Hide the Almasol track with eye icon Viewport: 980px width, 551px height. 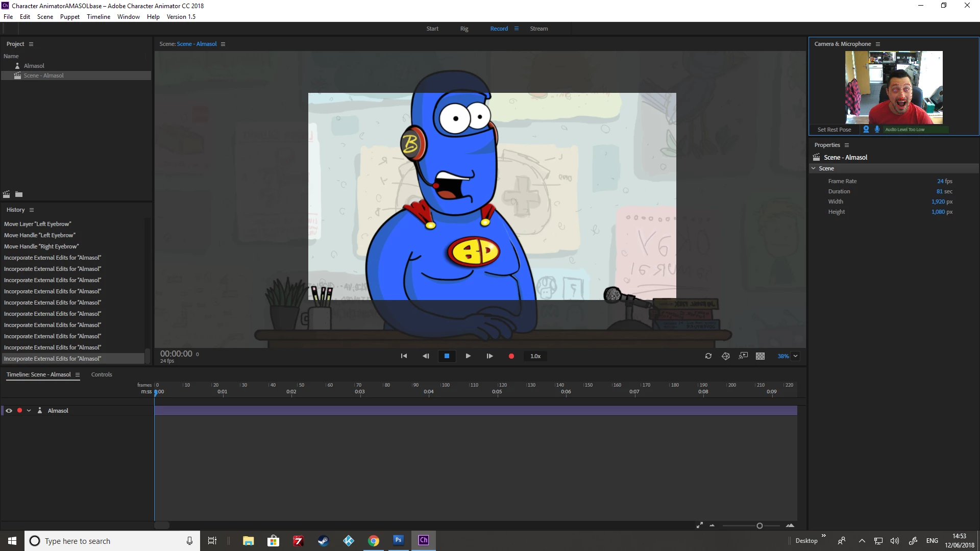[x=9, y=411]
